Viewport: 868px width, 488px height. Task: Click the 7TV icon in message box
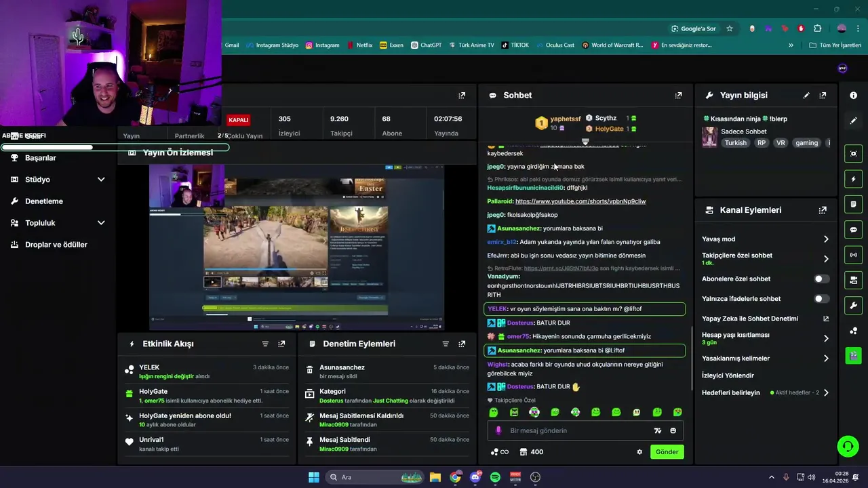coord(657,430)
